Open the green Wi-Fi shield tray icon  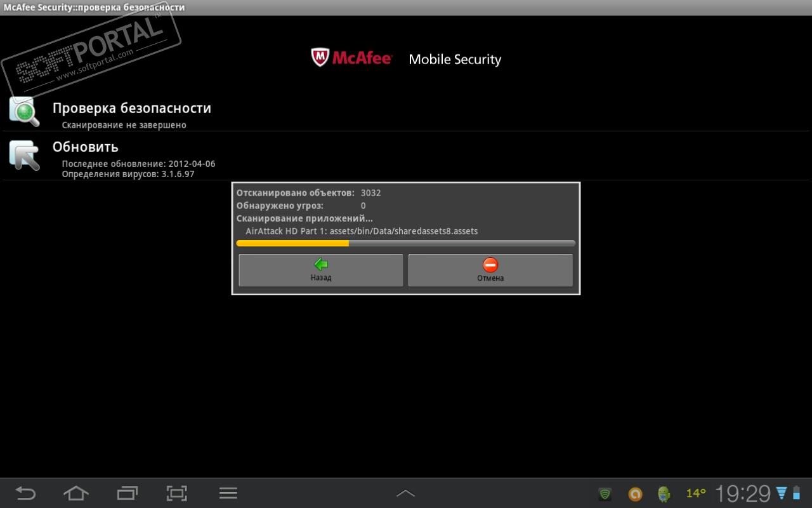pos(605,493)
